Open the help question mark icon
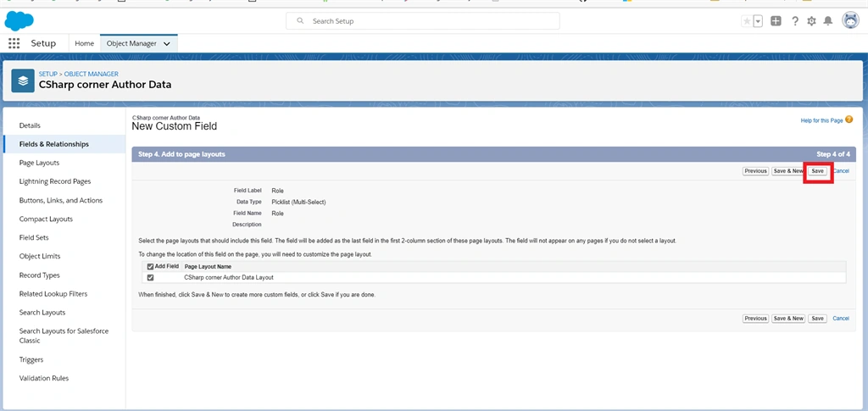The image size is (868, 411). 795,21
